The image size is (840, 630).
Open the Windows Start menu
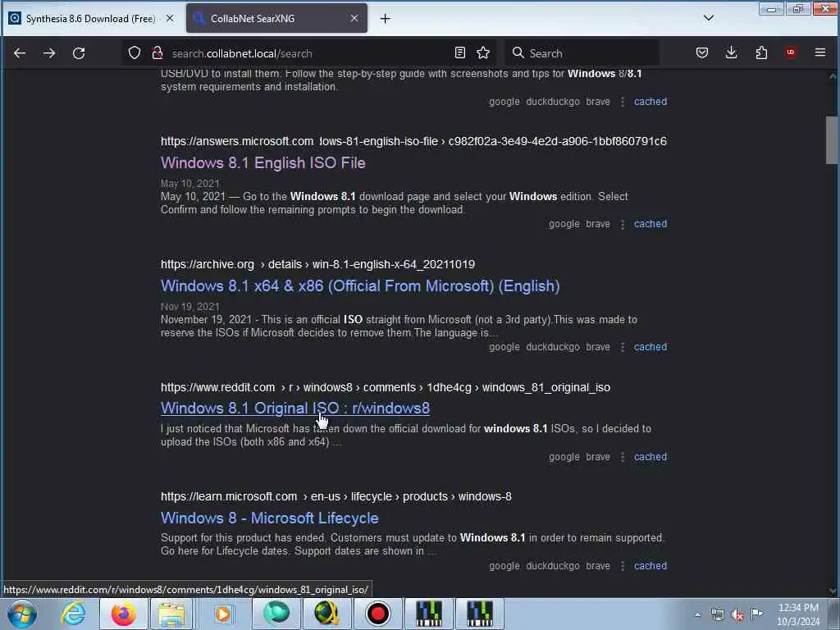(x=22, y=614)
